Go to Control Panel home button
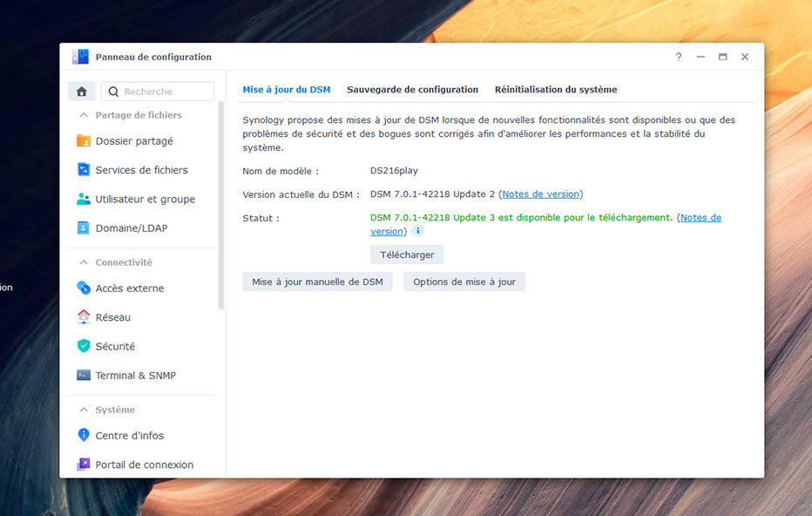This screenshot has height=516, width=812. pos(82,92)
